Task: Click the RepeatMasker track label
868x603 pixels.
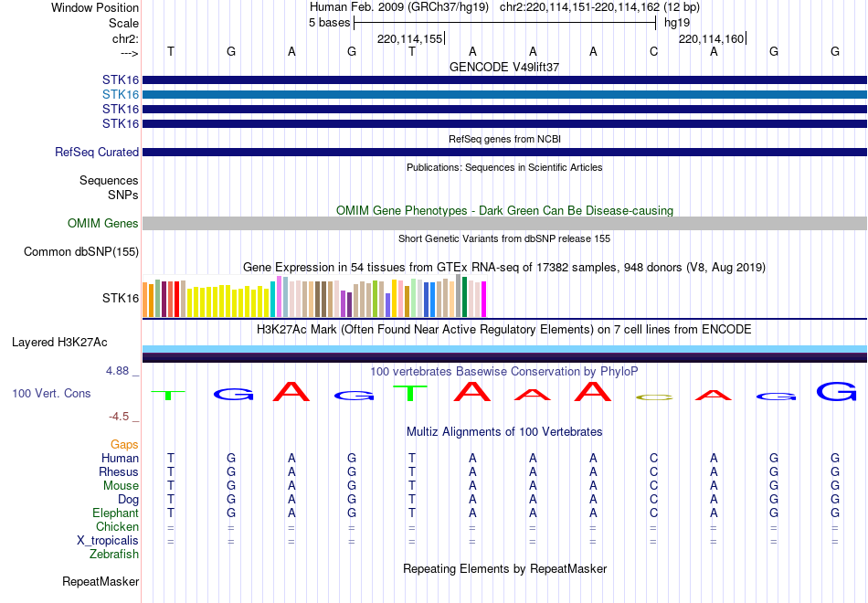Action: pyautogui.click(x=101, y=581)
